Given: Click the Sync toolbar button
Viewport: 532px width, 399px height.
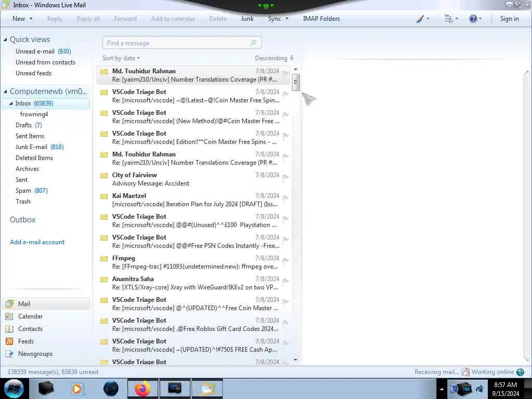Looking at the screenshot, I should (x=274, y=19).
